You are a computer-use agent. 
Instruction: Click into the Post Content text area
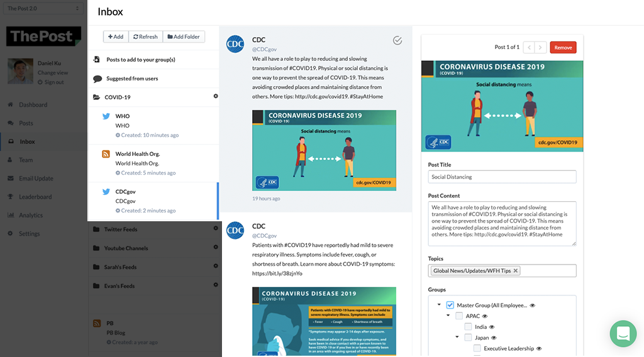click(502, 224)
